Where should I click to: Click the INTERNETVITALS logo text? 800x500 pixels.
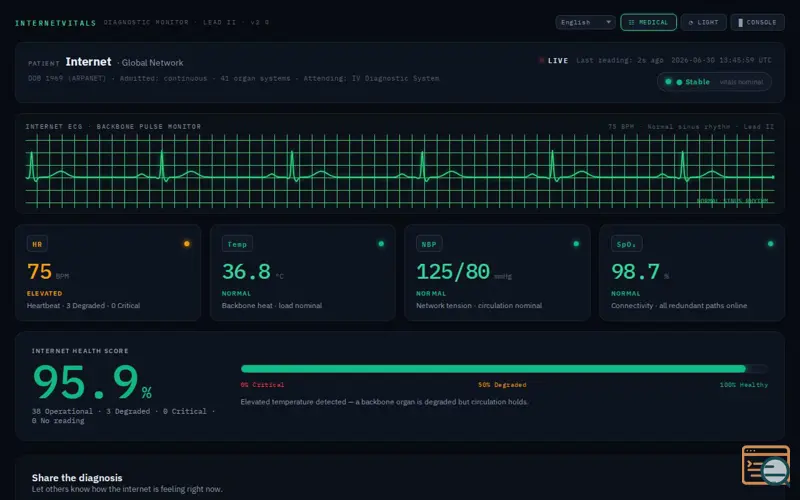coord(56,23)
